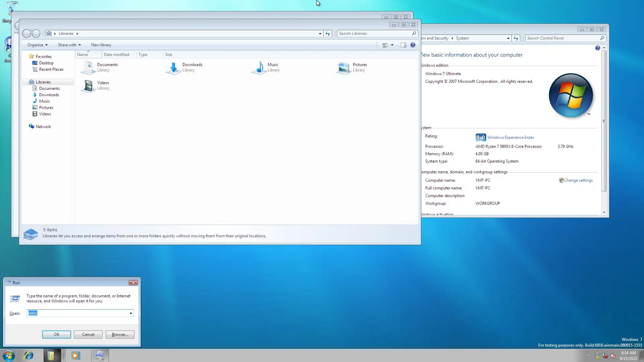Open the Downloads library icon

pos(173,67)
